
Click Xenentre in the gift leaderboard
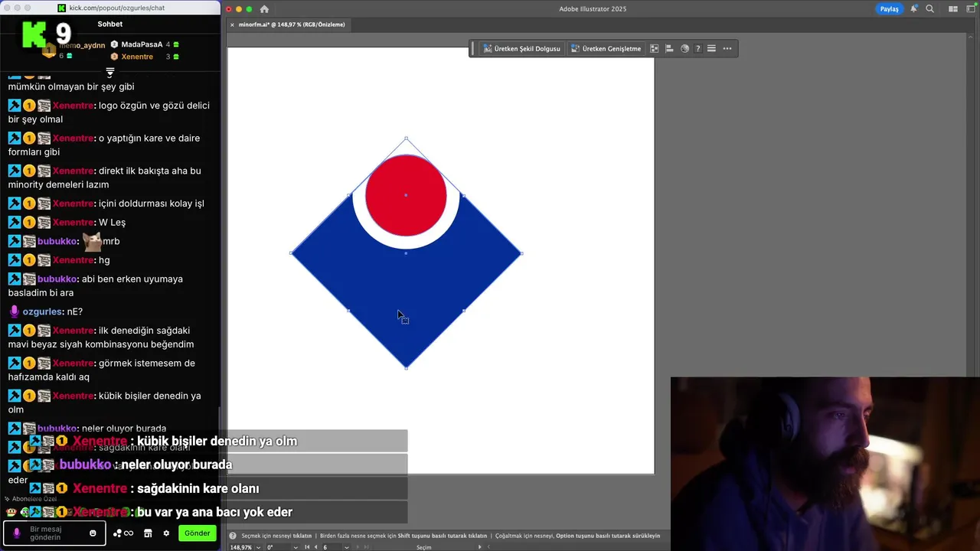coord(137,57)
